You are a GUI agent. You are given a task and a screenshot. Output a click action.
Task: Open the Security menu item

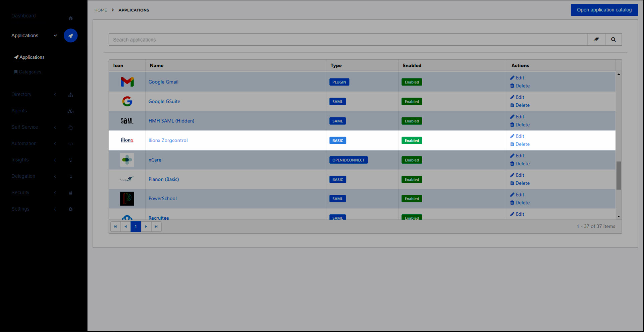(20, 193)
